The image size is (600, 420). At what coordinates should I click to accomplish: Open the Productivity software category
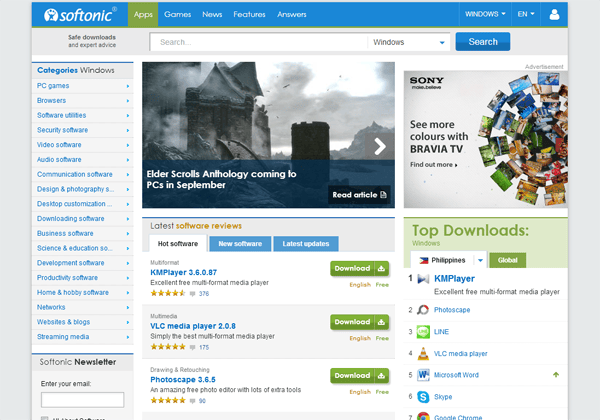tap(67, 278)
